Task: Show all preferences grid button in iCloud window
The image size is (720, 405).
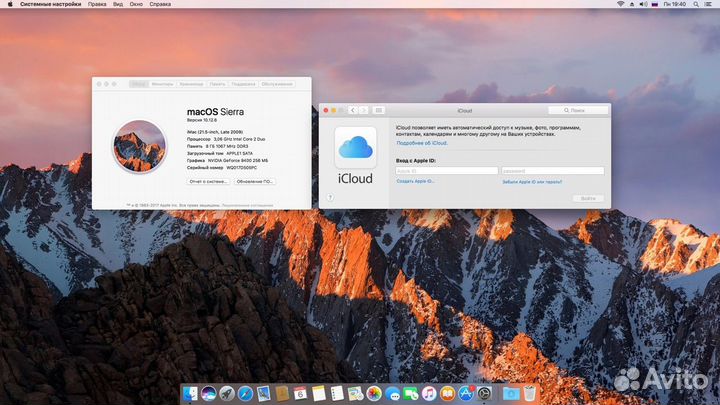Action: pyautogui.click(x=379, y=110)
